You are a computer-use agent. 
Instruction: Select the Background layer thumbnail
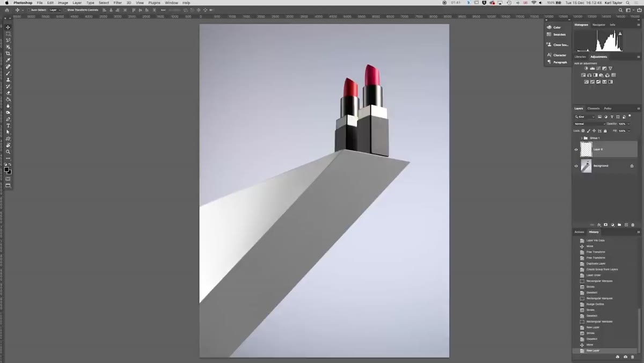pyautogui.click(x=586, y=166)
